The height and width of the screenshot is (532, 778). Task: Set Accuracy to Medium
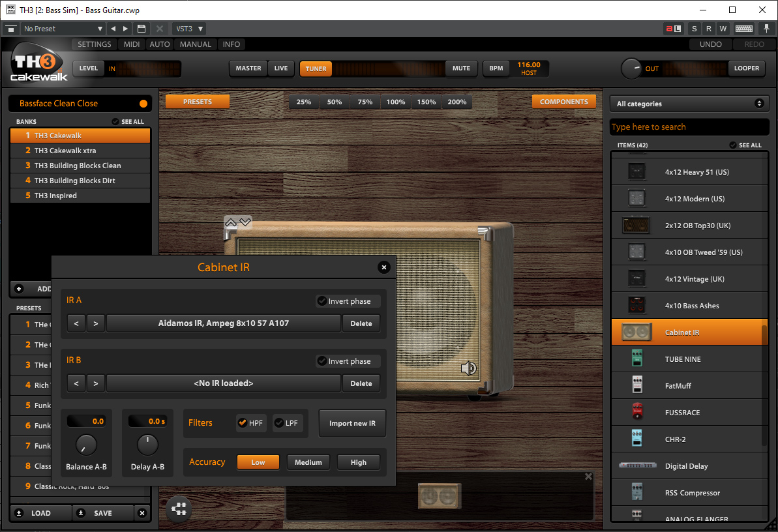[x=308, y=462]
